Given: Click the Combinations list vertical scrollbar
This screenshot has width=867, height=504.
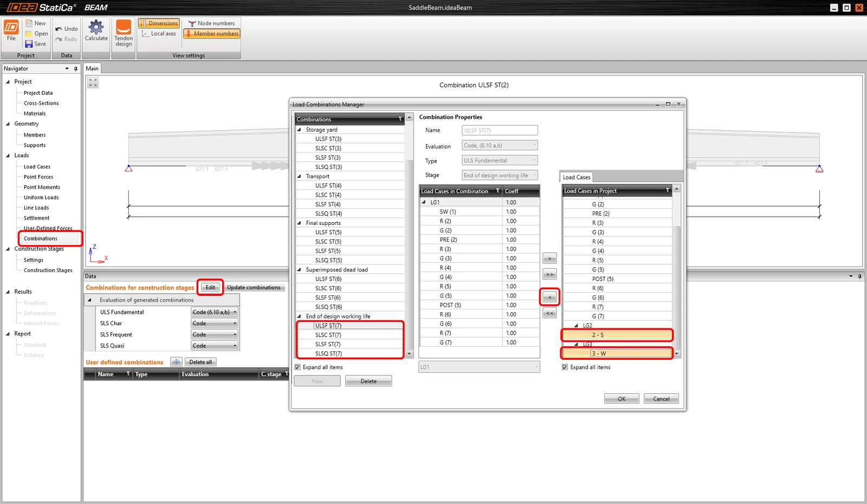Looking at the screenshot, I should coord(409,255).
